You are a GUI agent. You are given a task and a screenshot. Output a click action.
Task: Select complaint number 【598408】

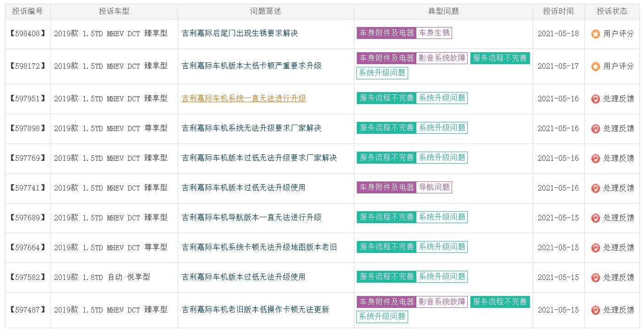point(27,34)
